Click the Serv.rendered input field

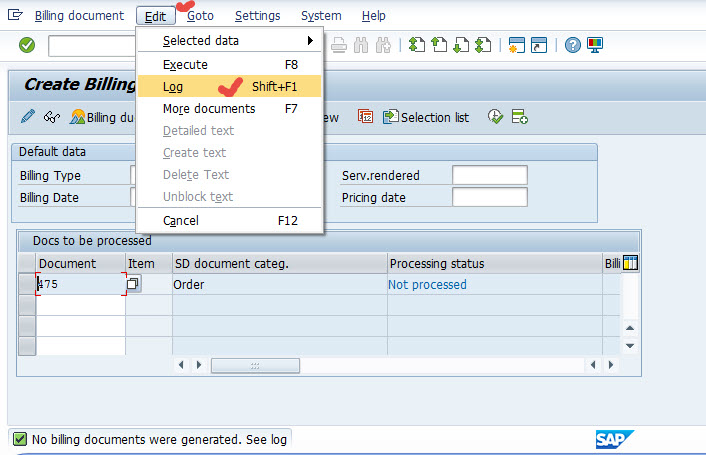pyautogui.click(x=489, y=175)
